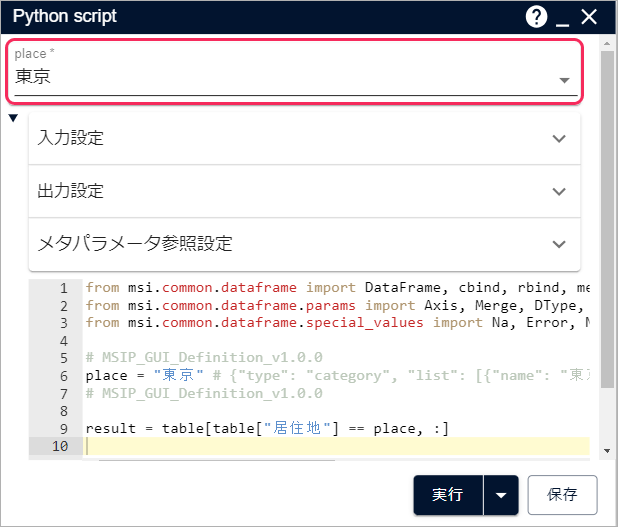Image resolution: width=618 pixels, height=527 pixels.
Task: Collapse the settings section with blue triangle
Action: (13, 118)
